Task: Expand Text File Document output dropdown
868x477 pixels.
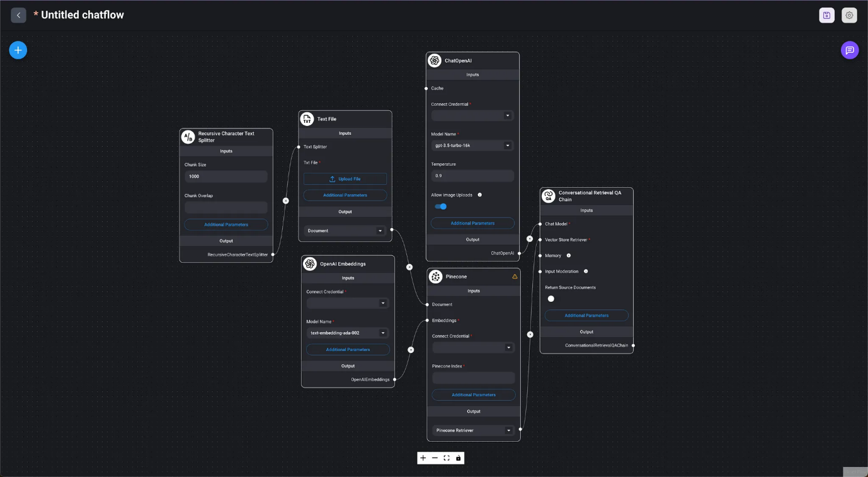Action: [x=345, y=231]
